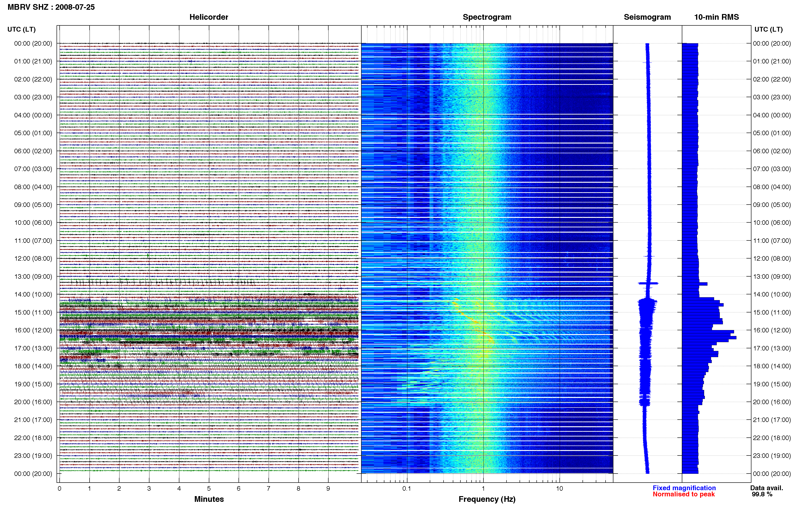
Task: Click the right 'UTC (LT)' axis label
Action: [x=768, y=29]
